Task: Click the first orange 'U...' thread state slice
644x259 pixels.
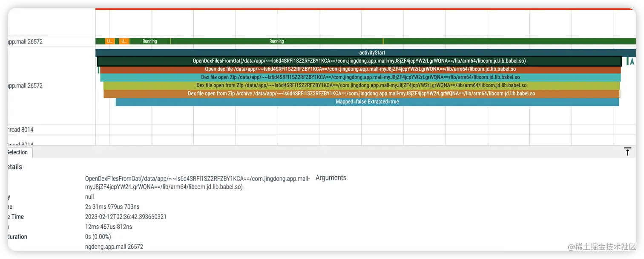Action: point(110,41)
